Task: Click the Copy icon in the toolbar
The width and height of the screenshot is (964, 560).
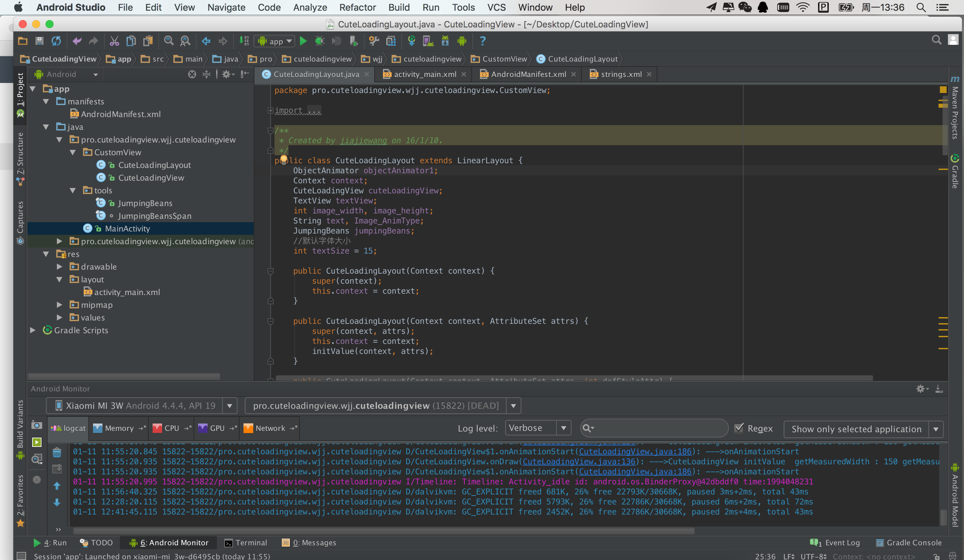Action: pos(131,41)
